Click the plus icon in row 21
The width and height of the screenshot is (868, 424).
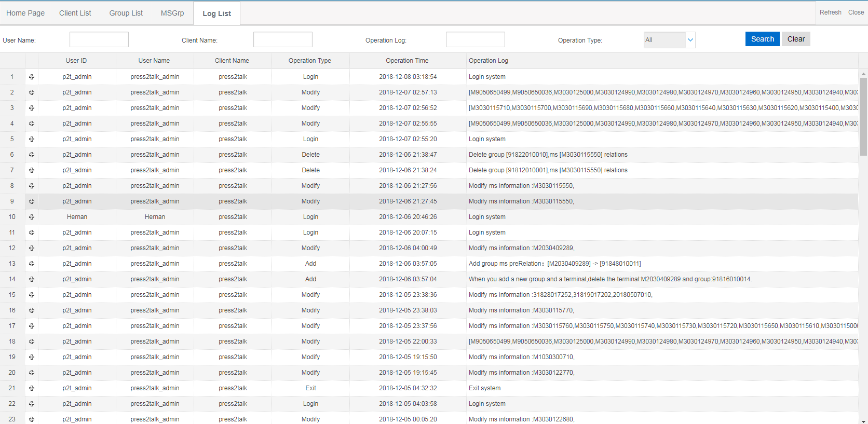coord(32,388)
